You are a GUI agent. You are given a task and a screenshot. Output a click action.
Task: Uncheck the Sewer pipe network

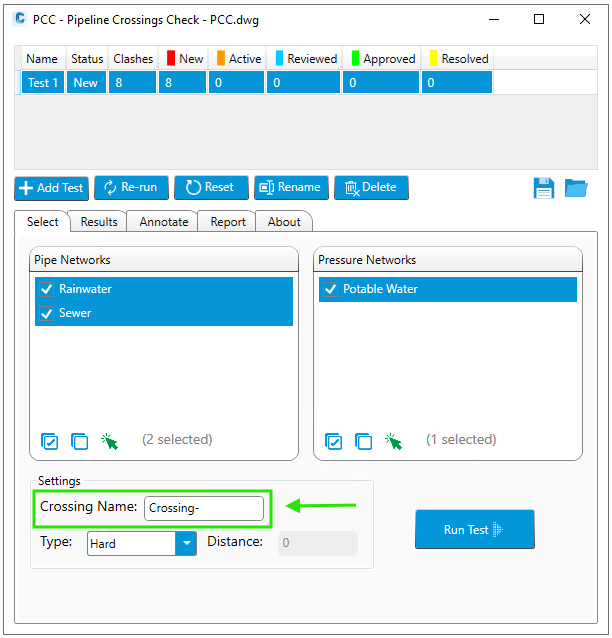pos(46,313)
